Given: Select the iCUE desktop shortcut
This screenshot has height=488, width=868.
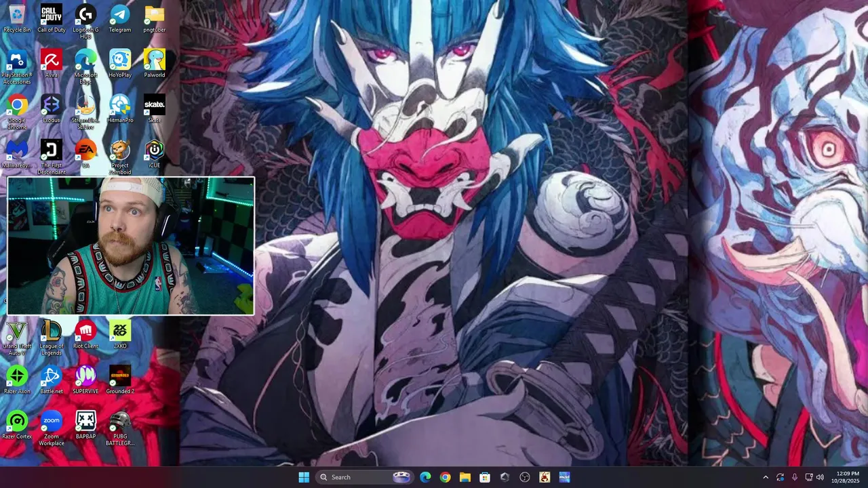Looking at the screenshot, I should 155,155.
